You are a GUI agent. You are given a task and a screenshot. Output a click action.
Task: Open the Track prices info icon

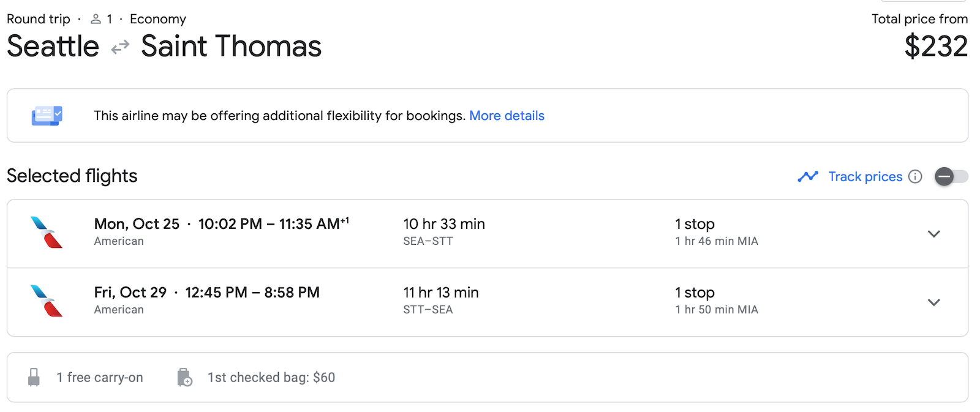tap(915, 176)
